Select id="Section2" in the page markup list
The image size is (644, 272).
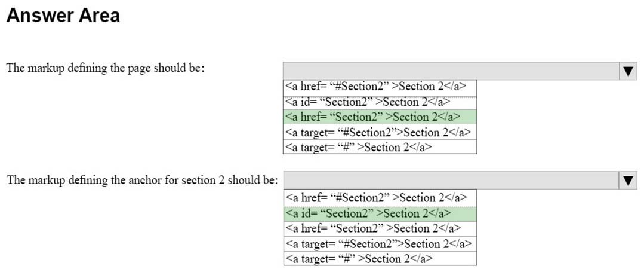pyautogui.click(x=380, y=102)
